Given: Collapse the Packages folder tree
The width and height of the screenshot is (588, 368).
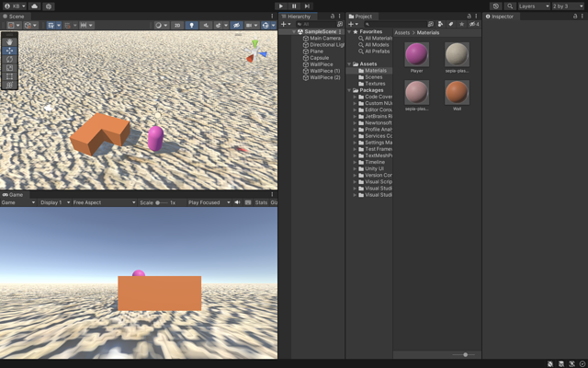Looking at the screenshot, I should click(x=349, y=90).
